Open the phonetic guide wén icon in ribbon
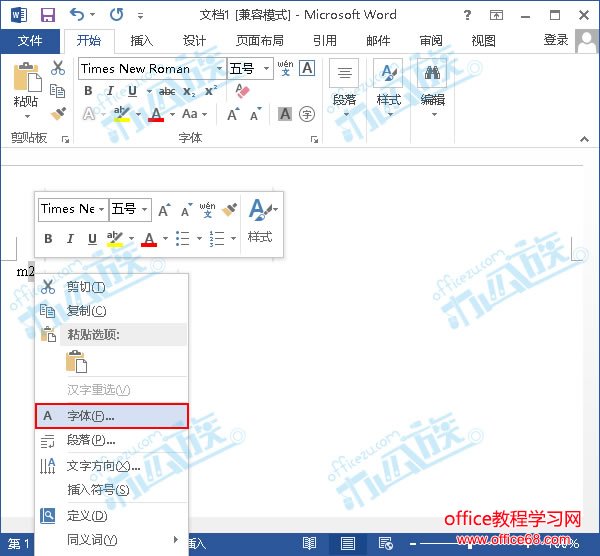The height and width of the screenshot is (556, 600). tap(285, 68)
